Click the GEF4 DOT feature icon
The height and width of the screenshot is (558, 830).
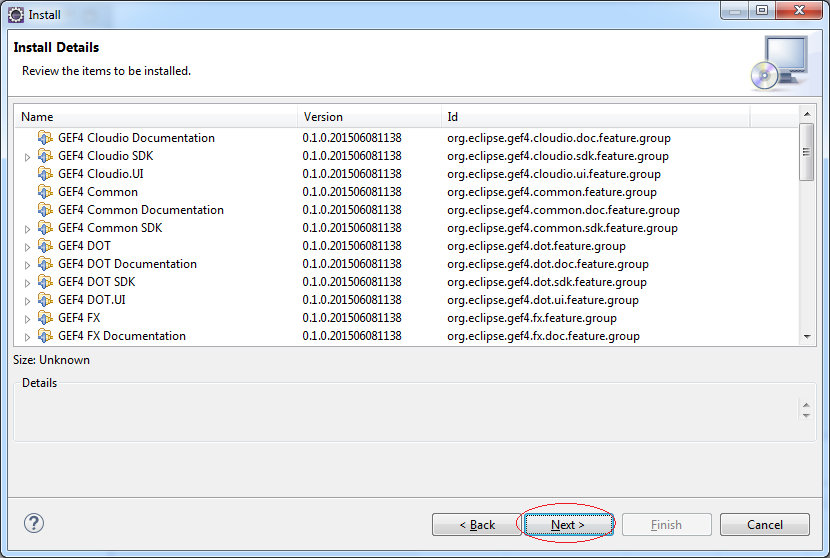click(x=46, y=246)
